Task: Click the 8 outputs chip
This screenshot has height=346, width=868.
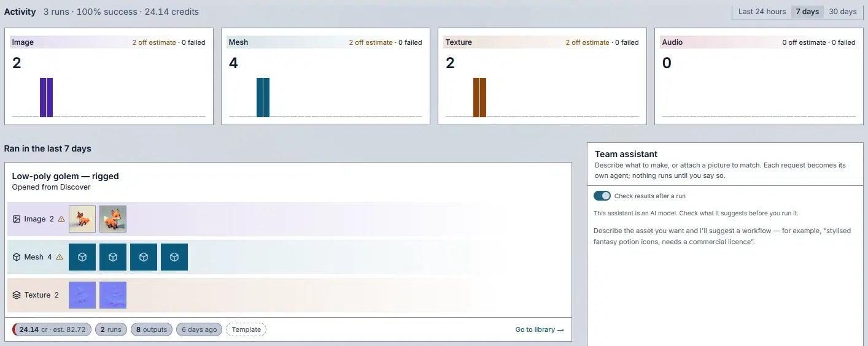Action: click(152, 329)
